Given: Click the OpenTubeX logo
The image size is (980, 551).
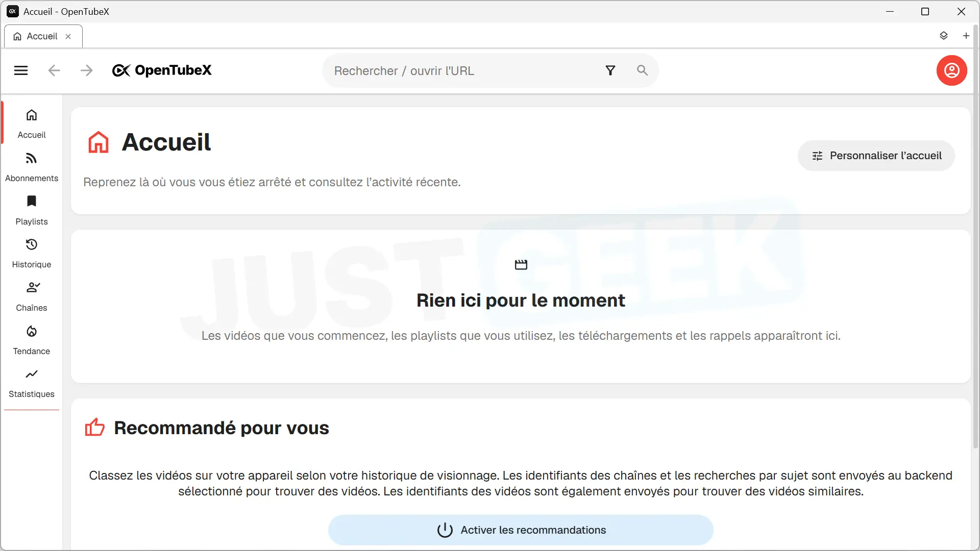Looking at the screenshot, I should 162,70.
